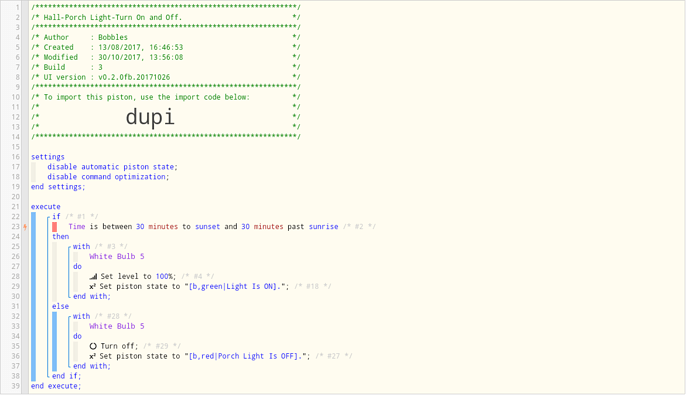
Task: Click the 'disable automatic piston state' setting
Action: pos(112,167)
